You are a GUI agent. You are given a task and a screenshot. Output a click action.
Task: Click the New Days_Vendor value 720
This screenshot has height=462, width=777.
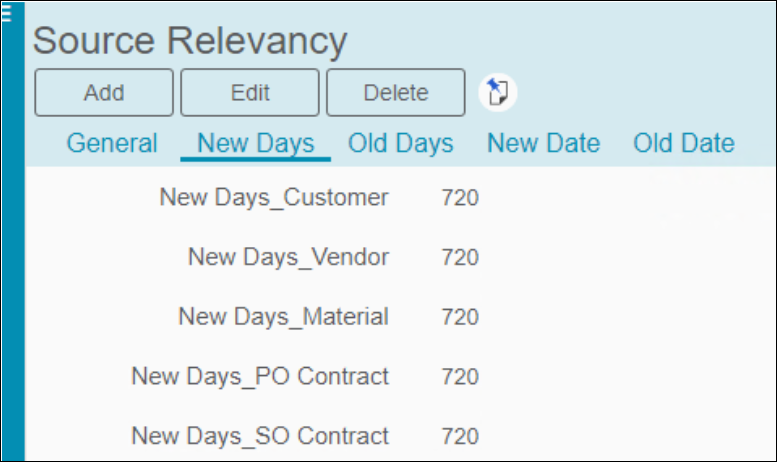(x=460, y=257)
